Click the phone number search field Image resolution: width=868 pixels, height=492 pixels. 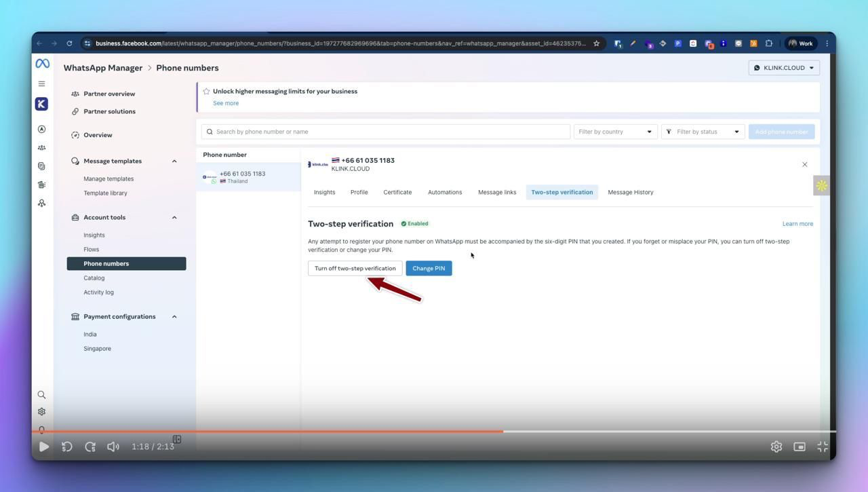(x=387, y=132)
